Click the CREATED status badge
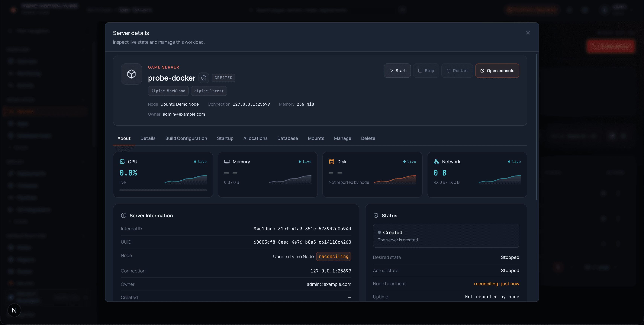 tap(224, 78)
